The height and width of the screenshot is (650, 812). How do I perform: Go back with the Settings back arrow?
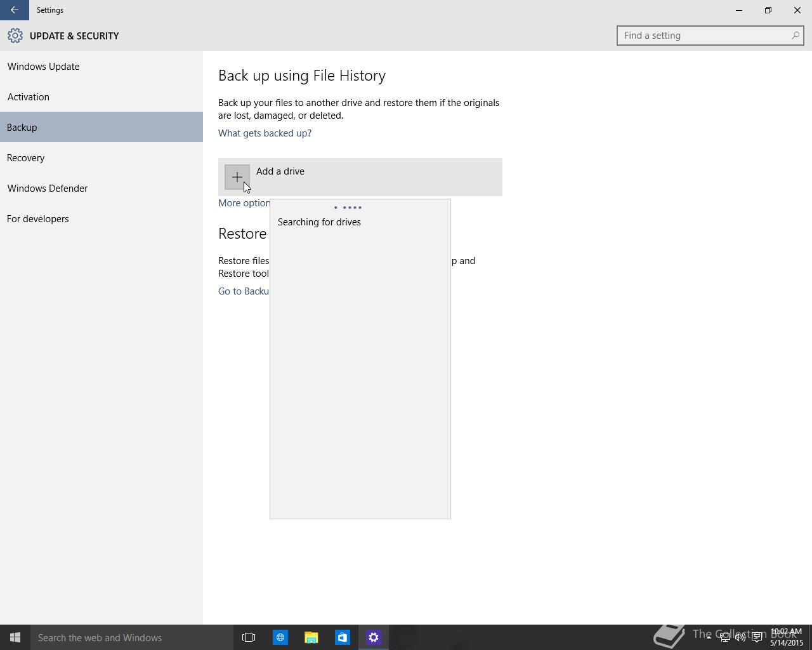14,10
